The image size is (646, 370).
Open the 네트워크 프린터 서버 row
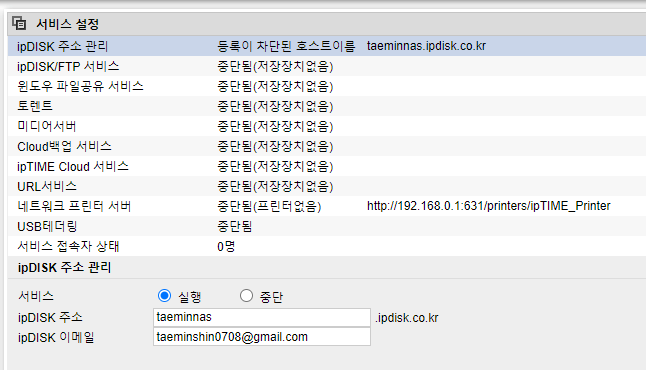coord(327,206)
